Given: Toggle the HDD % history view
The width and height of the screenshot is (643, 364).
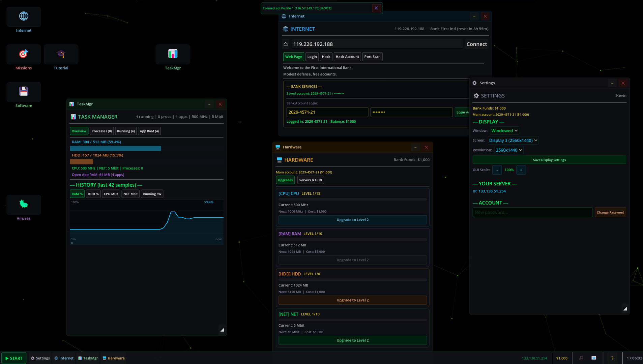Looking at the screenshot, I should pos(93,194).
